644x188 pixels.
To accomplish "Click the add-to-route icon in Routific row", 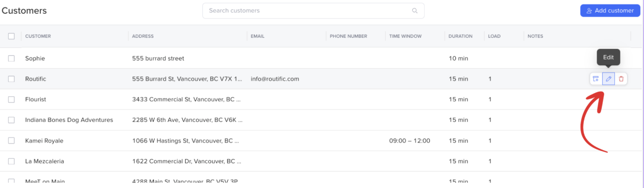I will pos(596,79).
